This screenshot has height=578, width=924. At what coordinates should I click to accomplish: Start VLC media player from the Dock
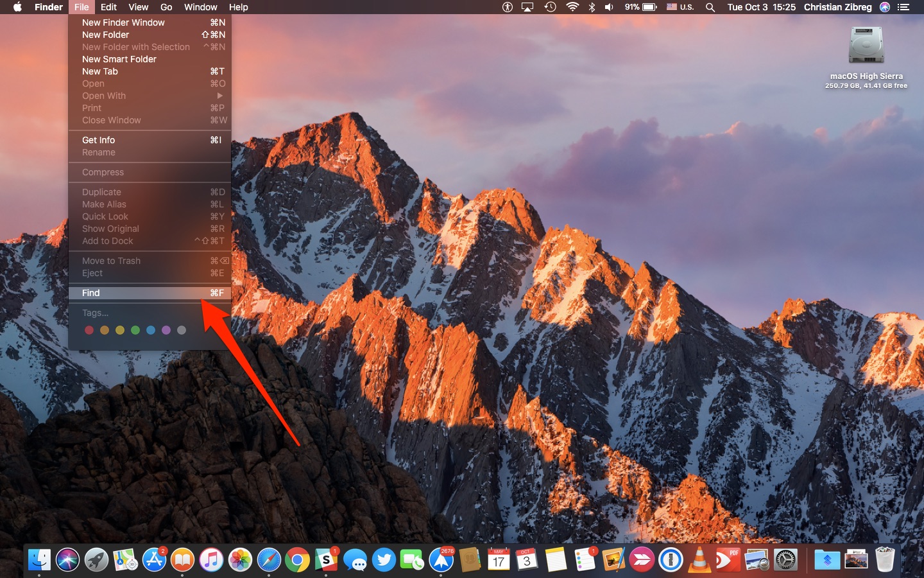tap(700, 560)
